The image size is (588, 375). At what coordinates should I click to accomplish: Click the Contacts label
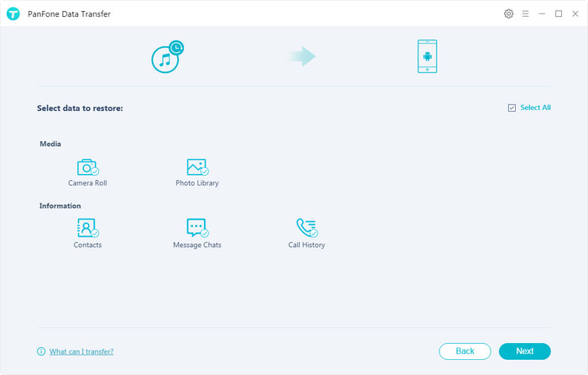87,246
